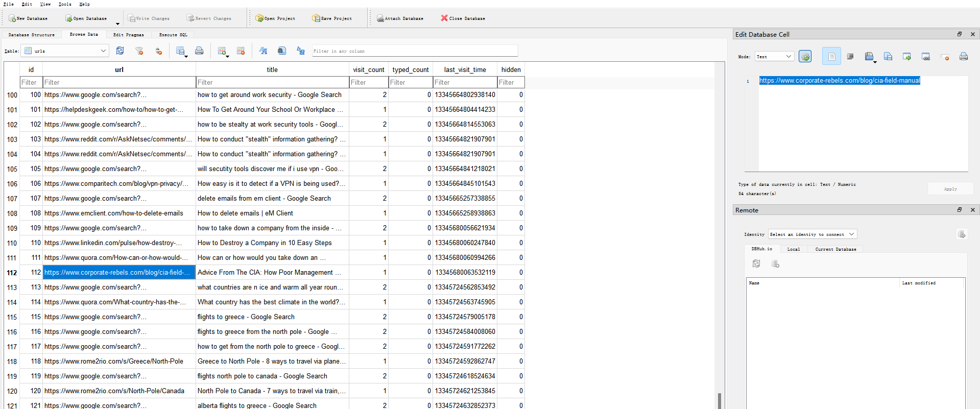Click the url column filter field

119,82
